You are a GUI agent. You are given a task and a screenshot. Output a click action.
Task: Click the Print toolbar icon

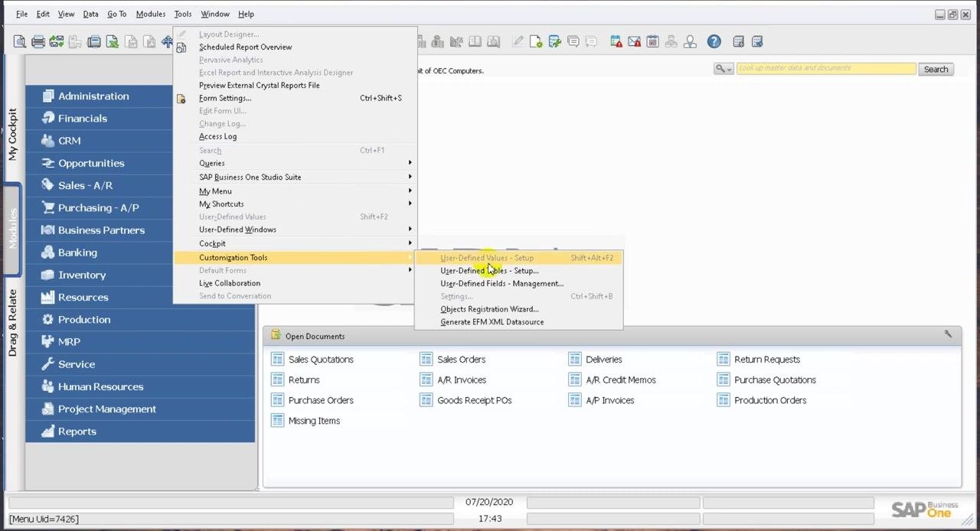tap(38, 42)
